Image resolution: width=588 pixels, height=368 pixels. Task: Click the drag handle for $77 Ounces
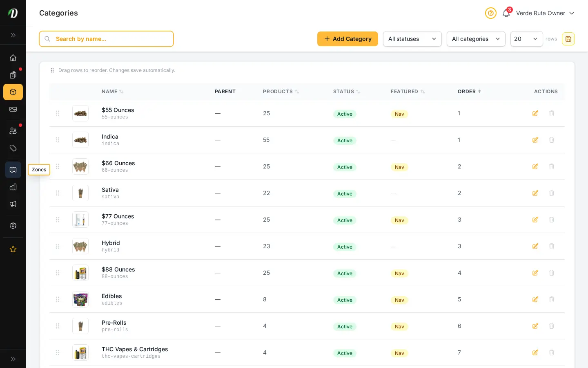click(58, 220)
